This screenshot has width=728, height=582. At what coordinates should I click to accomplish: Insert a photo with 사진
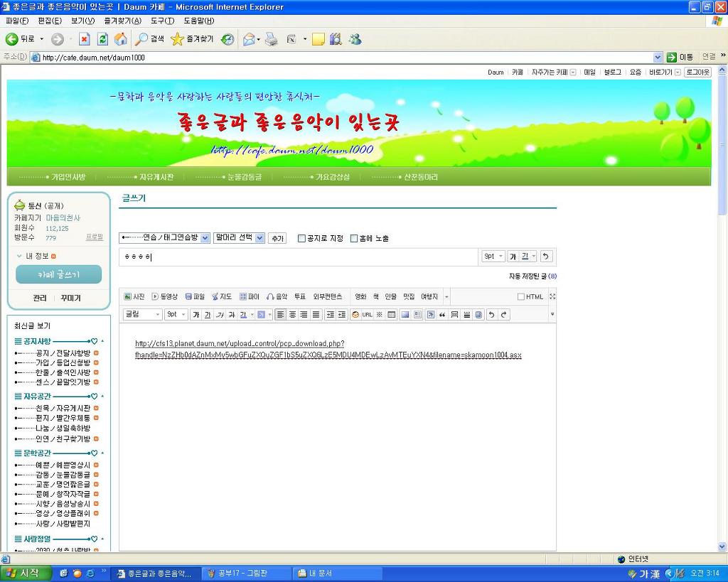tap(134, 296)
